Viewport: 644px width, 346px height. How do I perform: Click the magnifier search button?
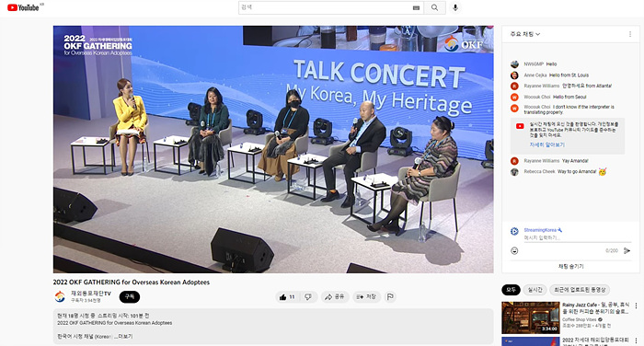click(434, 7)
